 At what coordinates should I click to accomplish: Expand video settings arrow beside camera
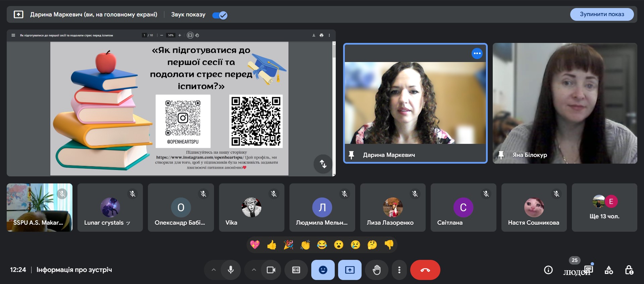[254, 270]
